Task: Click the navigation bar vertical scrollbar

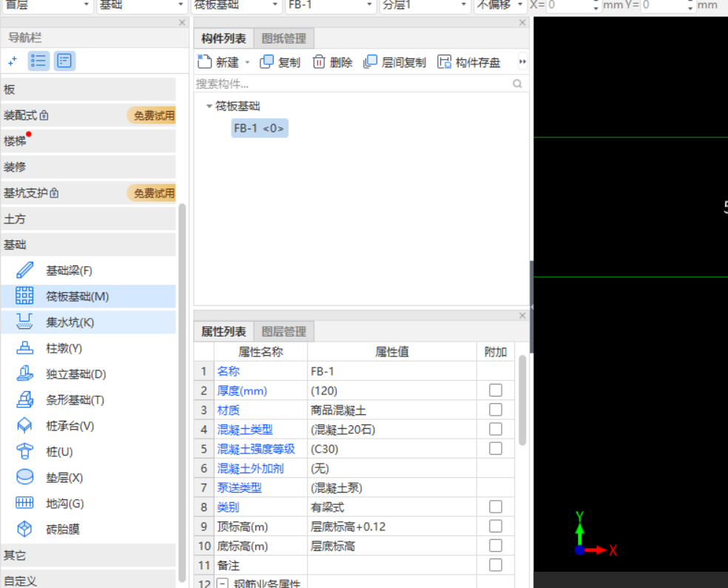Action: pos(182,392)
